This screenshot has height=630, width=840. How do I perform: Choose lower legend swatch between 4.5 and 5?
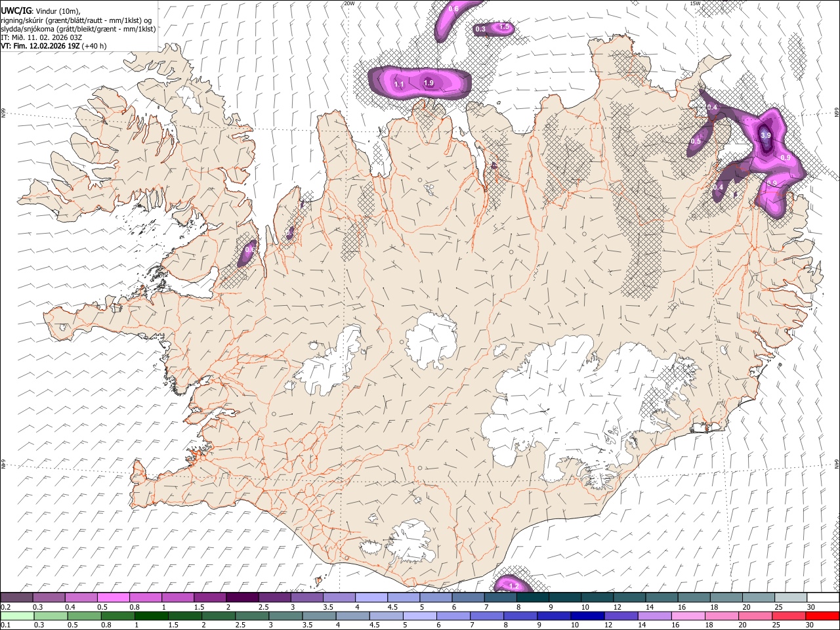point(386,616)
